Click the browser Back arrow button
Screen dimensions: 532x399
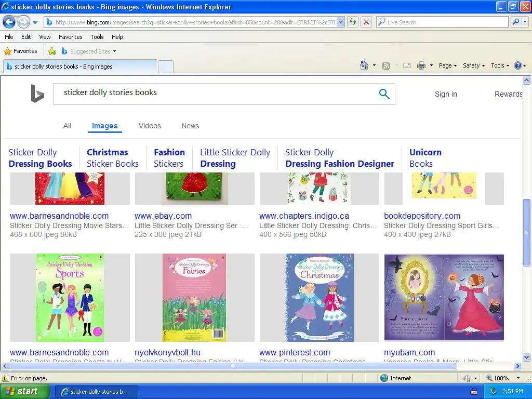[x=9, y=22]
